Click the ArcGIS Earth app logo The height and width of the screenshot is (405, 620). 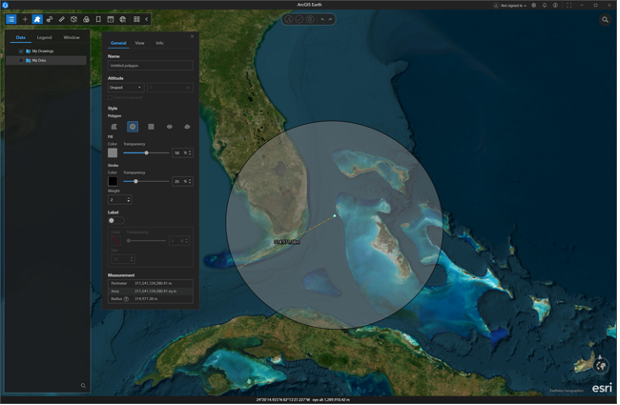tap(5, 5)
